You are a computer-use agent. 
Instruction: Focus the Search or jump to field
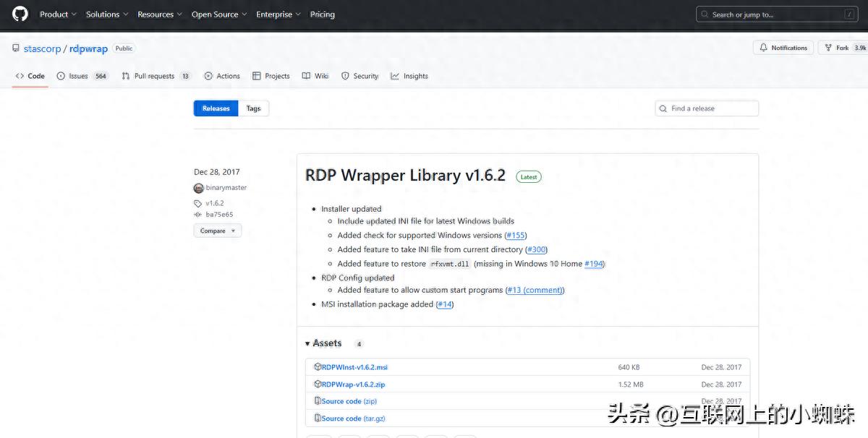point(778,14)
